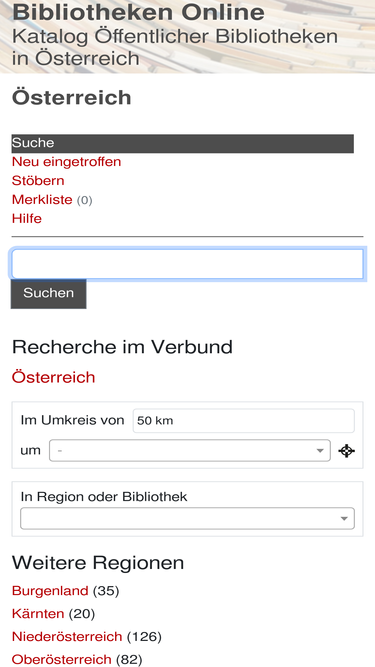Click the geolocation crosshair icon

pos(347,451)
